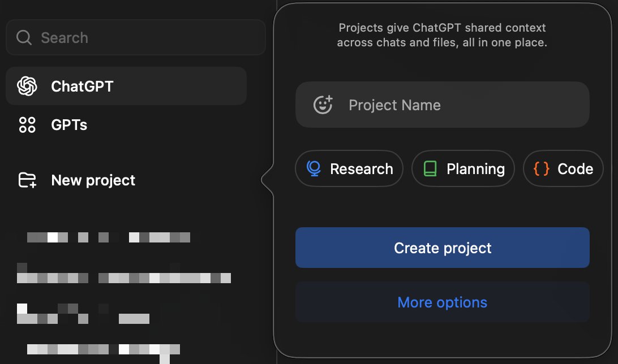The height and width of the screenshot is (364, 618).
Task: Click the ChatGPT logo icon in sidebar
Action: 27,86
